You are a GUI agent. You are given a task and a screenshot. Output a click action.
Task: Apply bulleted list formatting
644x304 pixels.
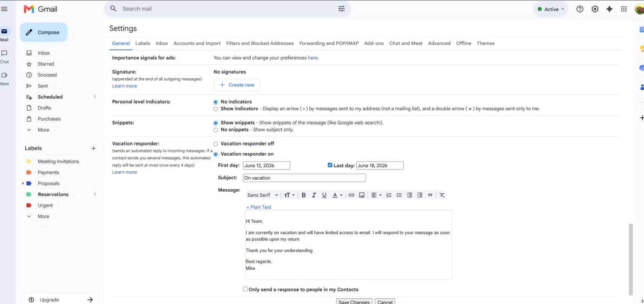tap(399, 195)
